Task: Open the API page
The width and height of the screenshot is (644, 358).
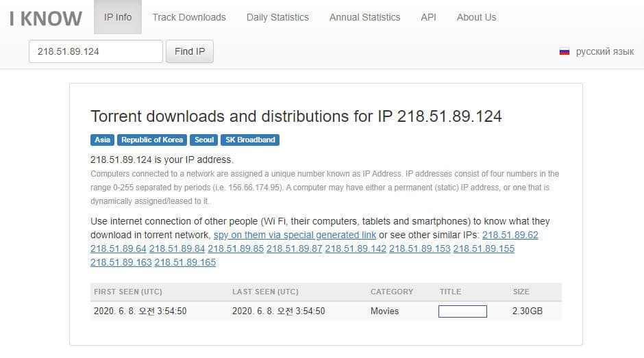Action: (428, 17)
